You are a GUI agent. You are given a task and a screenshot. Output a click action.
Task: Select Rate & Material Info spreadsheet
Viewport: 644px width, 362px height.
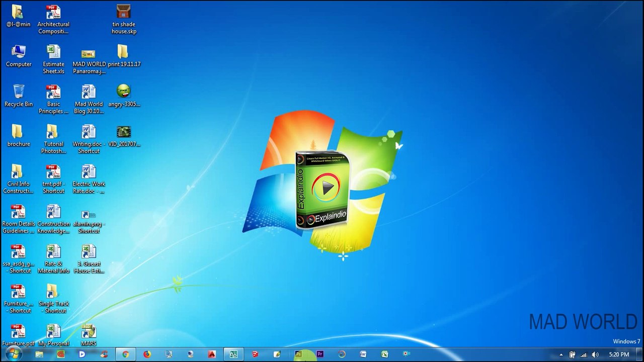point(53,258)
